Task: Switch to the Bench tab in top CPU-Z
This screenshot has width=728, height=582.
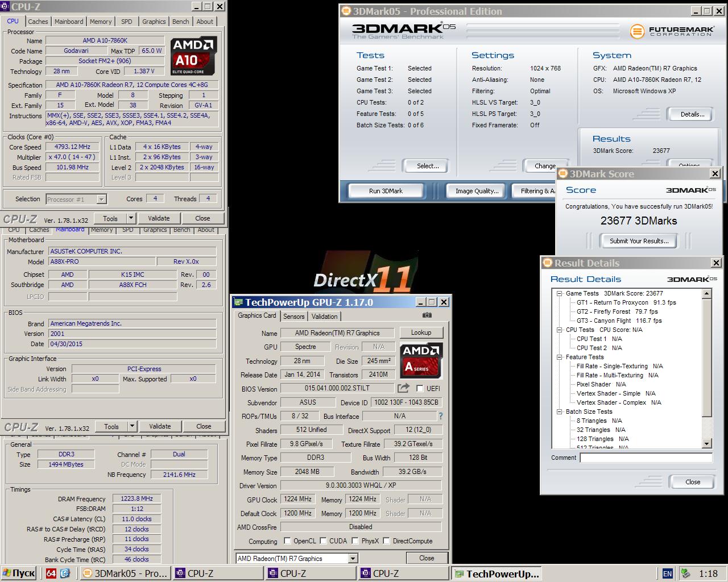Action: (181, 22)
